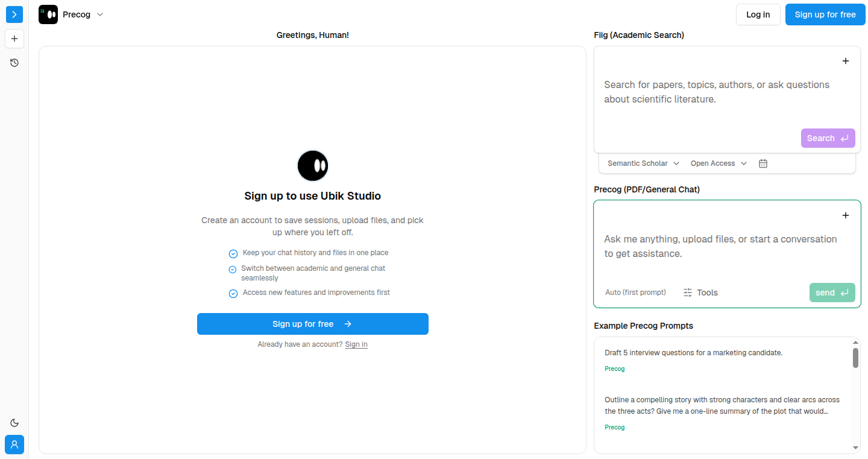
Task: Expand the sidebar with the arrow icon
Action: tap(14, 14)
